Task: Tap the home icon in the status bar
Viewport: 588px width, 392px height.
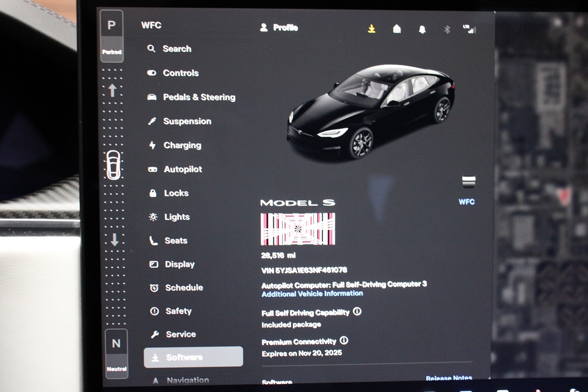Action: 396,28
